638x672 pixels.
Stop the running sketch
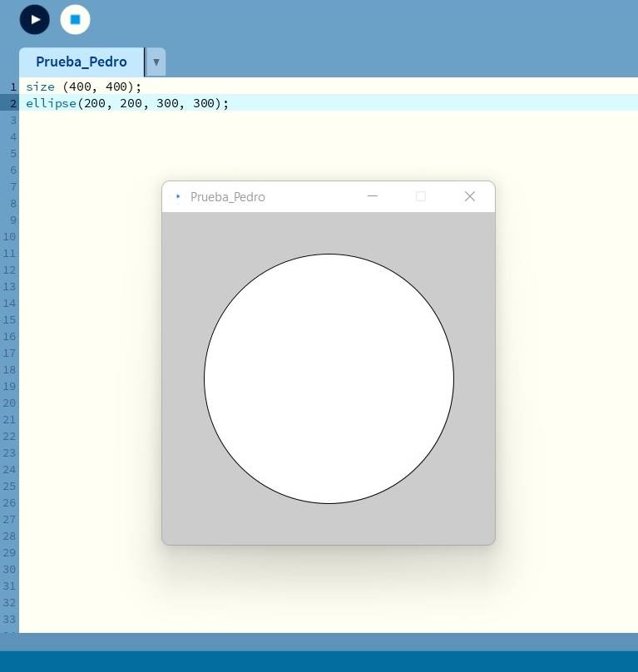coord(75,20)
